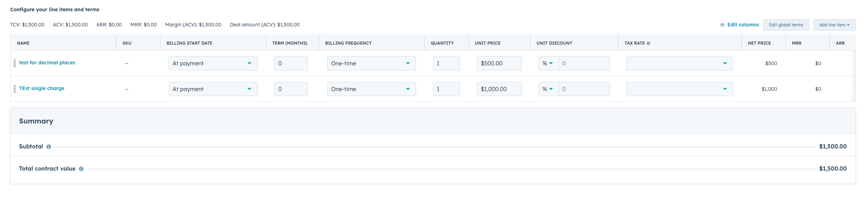Click term months field in first row

coord(291,63)
